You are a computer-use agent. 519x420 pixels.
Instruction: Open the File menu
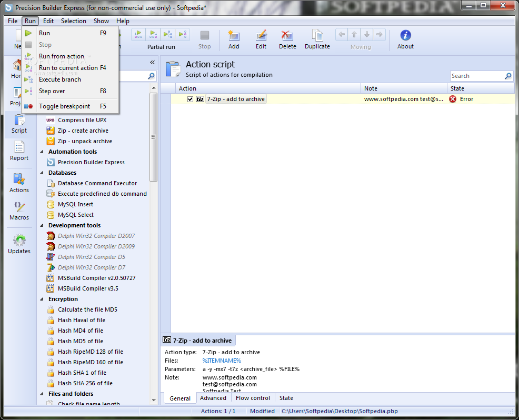coord(13,21)
